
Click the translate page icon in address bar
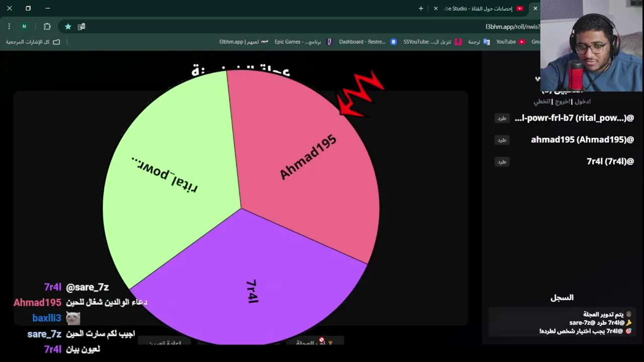point(82,26)
